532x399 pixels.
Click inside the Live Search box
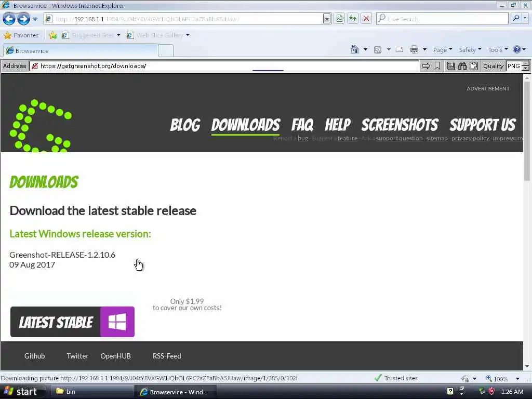tap(442, 19)
